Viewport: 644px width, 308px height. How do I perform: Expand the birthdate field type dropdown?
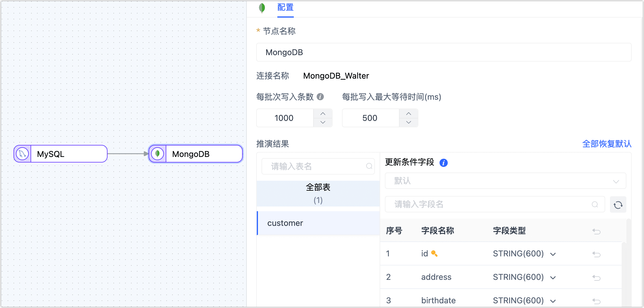pyautogui.click(x=553, y=301)
